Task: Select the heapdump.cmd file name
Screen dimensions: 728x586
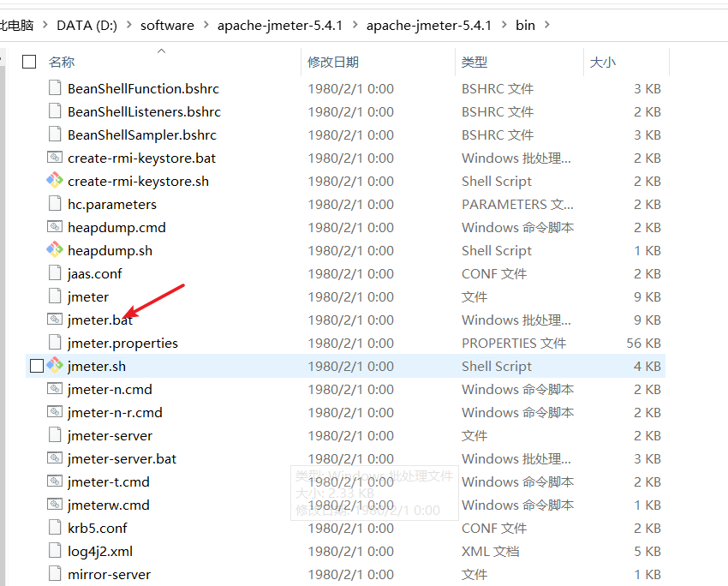Action: tap(116, 228)
